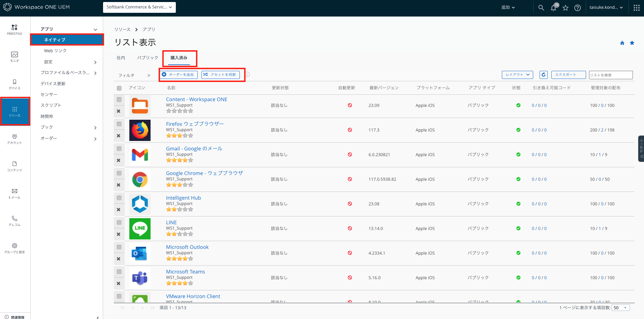Check the Microsoft Outlook row checkbox
The width and height of the screenshot is (644, 319).
(119, 247)
